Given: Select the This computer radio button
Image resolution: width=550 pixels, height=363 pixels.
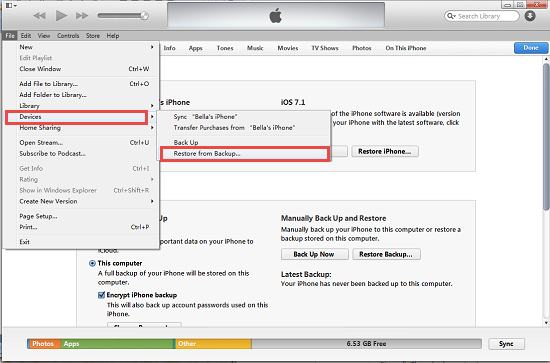Looking at the screenshot, I should click(x=92, y=263).
